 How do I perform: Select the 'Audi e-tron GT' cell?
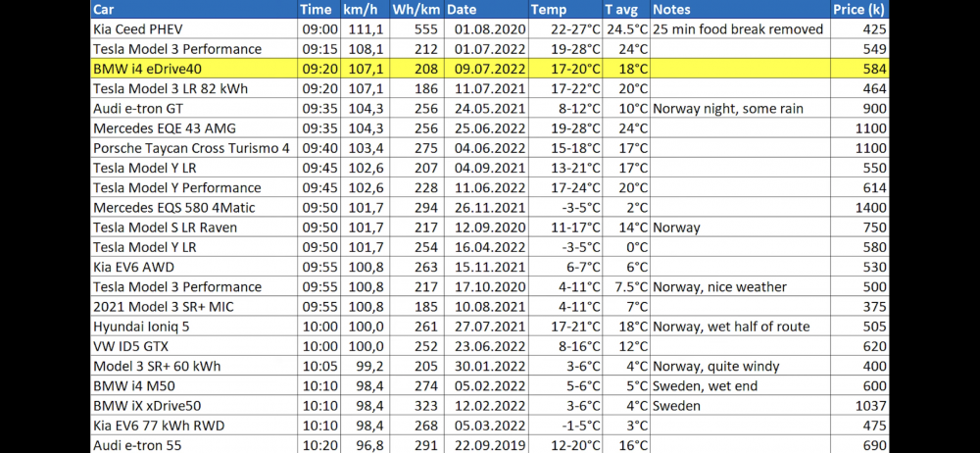[x=194, y=108]
